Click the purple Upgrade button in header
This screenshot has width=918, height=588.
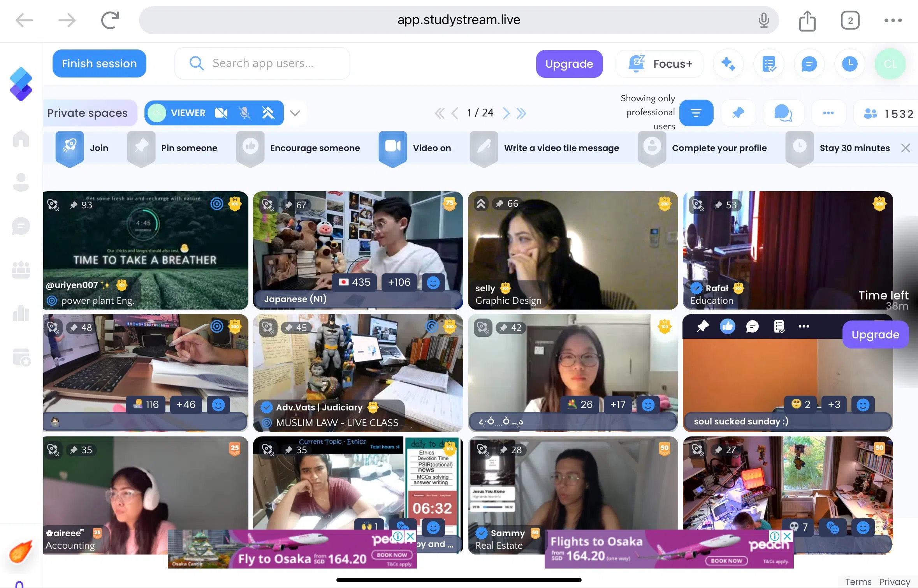[569, 64]
